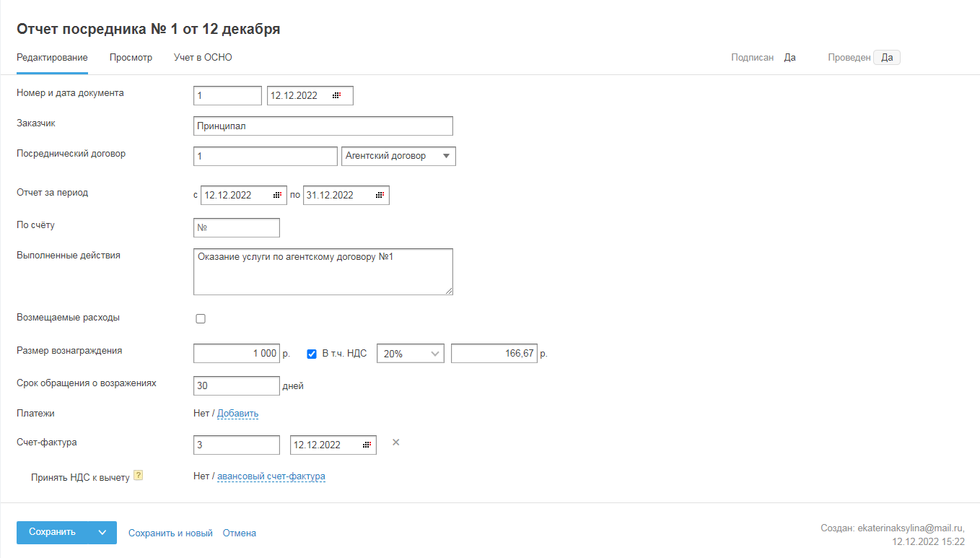The height and width of the screenshot is (558, 980).
Task: Switch to the Просмотр tab
Action: click(x=131, y=58)
